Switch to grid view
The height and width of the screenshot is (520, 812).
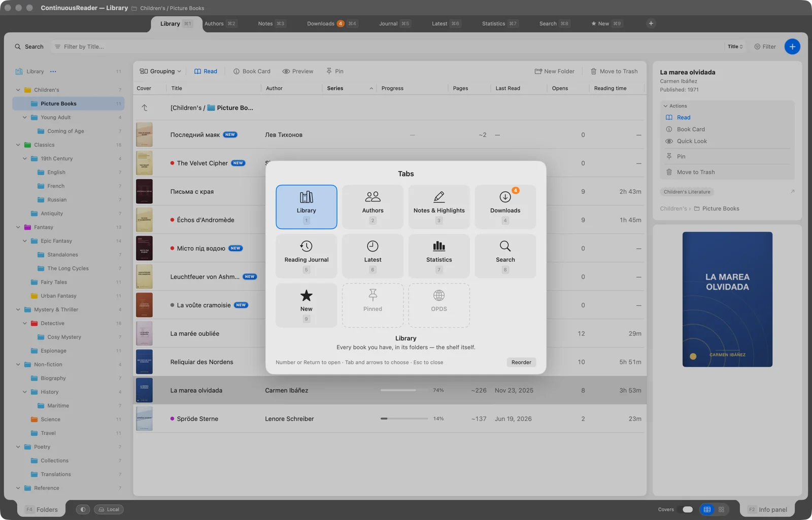click(721, 509)
